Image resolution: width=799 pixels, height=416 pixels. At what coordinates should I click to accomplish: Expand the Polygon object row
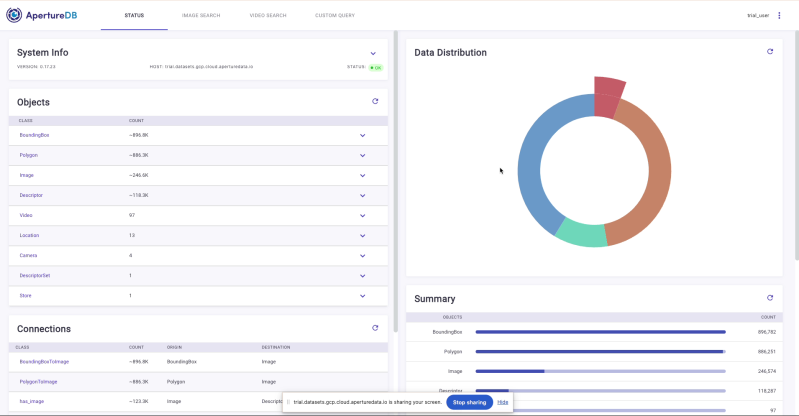pos(362,155)
